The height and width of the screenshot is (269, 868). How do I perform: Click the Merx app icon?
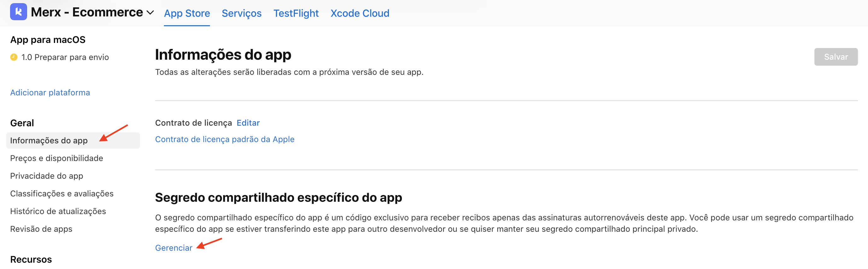19,13
